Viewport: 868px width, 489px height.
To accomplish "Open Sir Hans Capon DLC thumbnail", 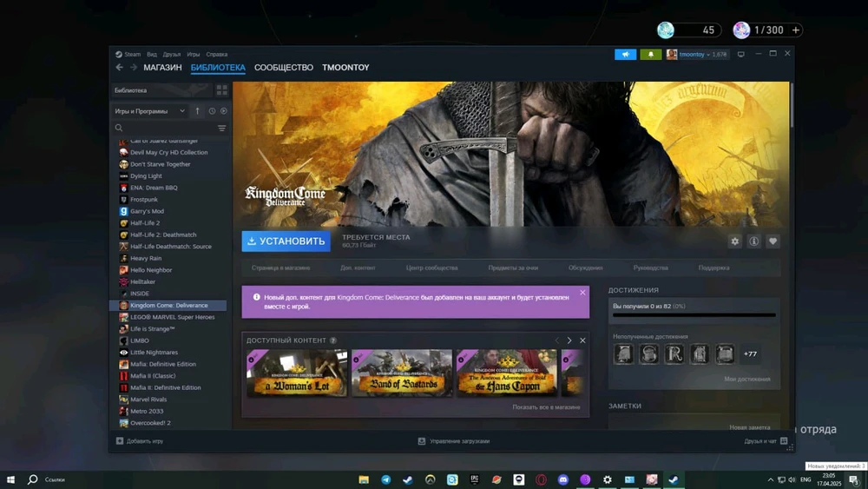I will pyautogui.click(x=507, y=373).
